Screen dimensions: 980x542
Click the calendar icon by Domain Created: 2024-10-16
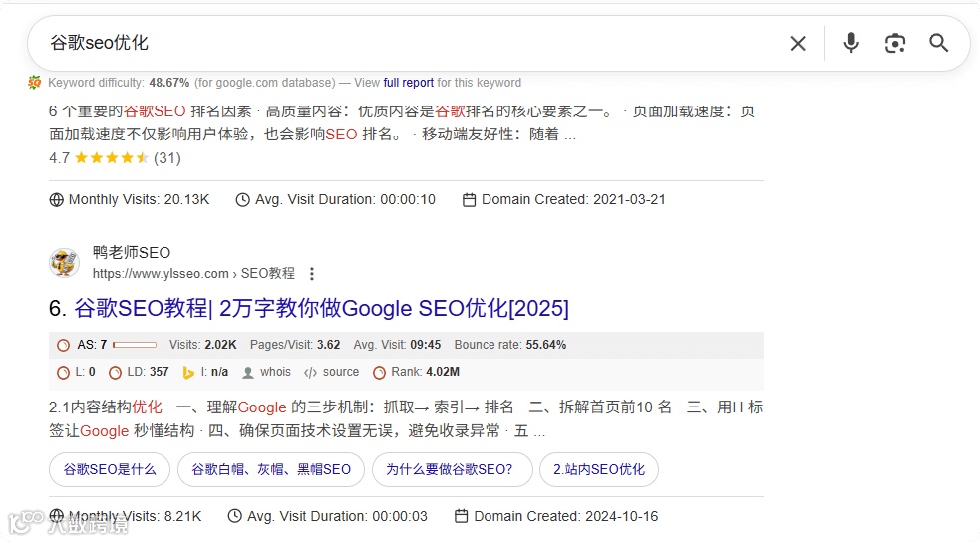click(x=462, y=516)
